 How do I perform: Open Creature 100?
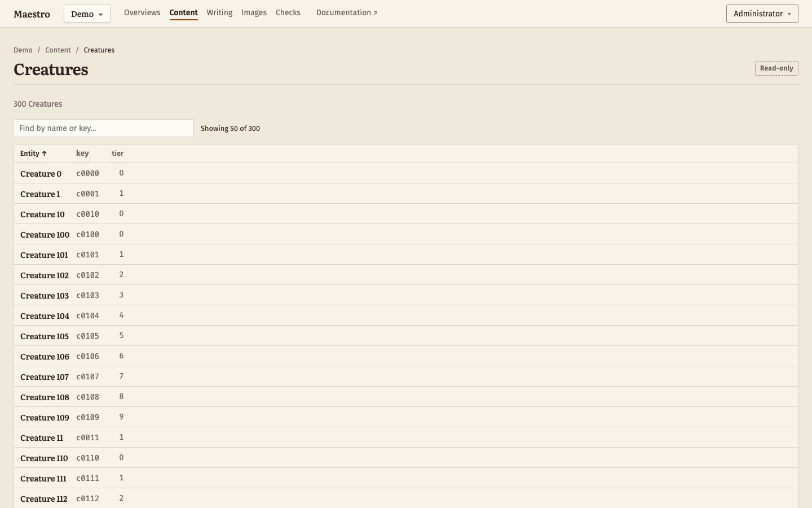click(45, 235)
